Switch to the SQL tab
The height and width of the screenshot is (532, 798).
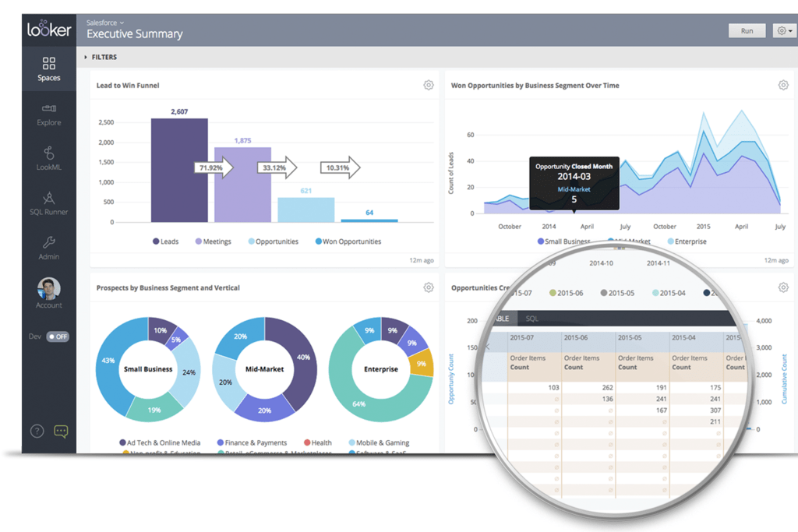(531, 319)
